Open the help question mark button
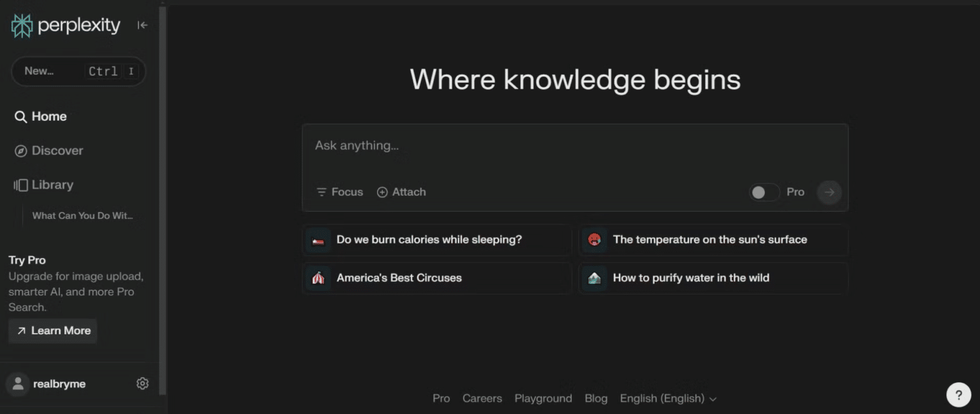This screenshot has width=980, height=414. click(x=958, y=395)
